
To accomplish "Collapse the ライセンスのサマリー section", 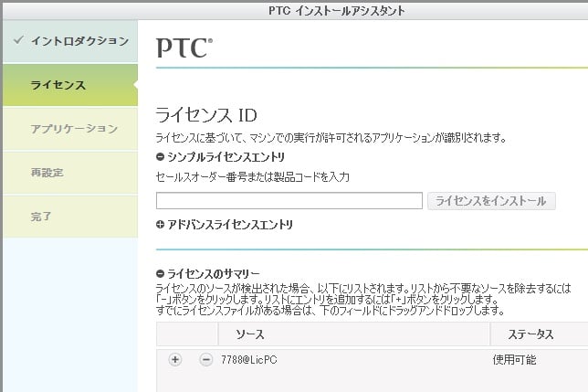I will click(x=161, y=273).
